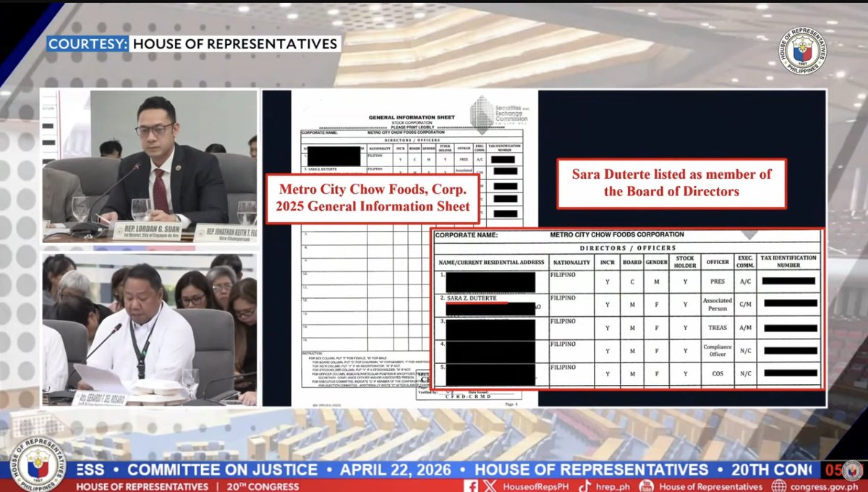Viewport: 868px width, 492px height.
Task: Click the 'SARA Z. DUTERTE' name in row 2
Action: pos(470,299)
